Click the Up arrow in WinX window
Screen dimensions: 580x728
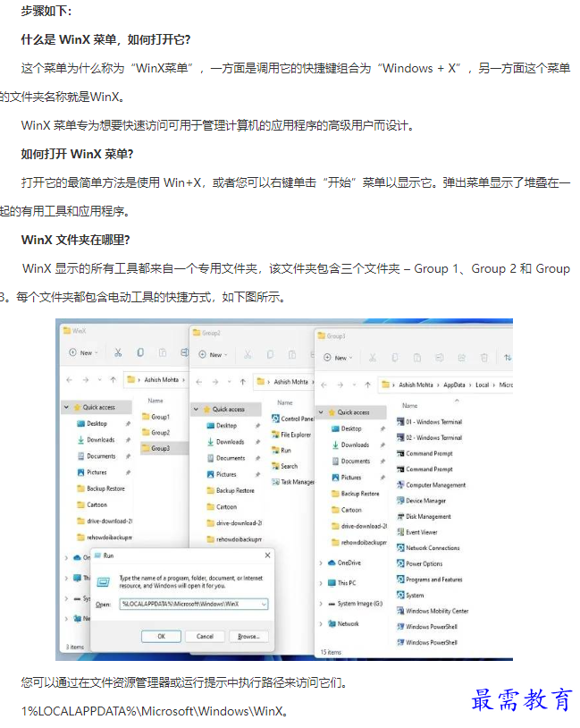113,380
